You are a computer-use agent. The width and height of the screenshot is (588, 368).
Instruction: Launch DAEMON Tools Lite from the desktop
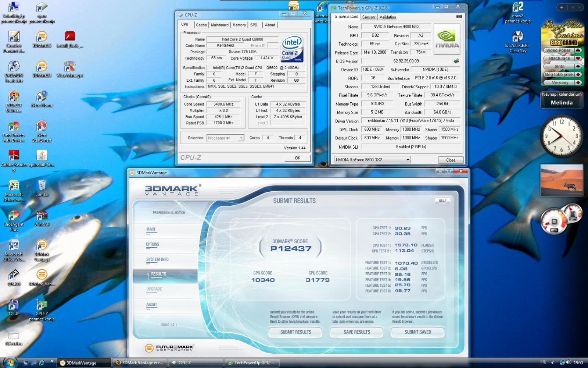pos(14,71)
